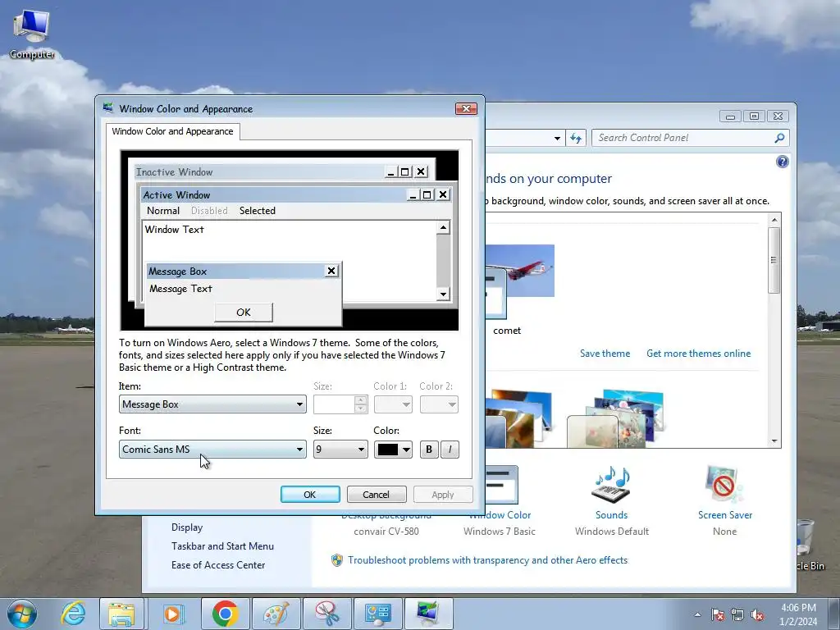Open Sounds settings icon
The height and width of the screenshot is (630, 840).
click(611, 485)
